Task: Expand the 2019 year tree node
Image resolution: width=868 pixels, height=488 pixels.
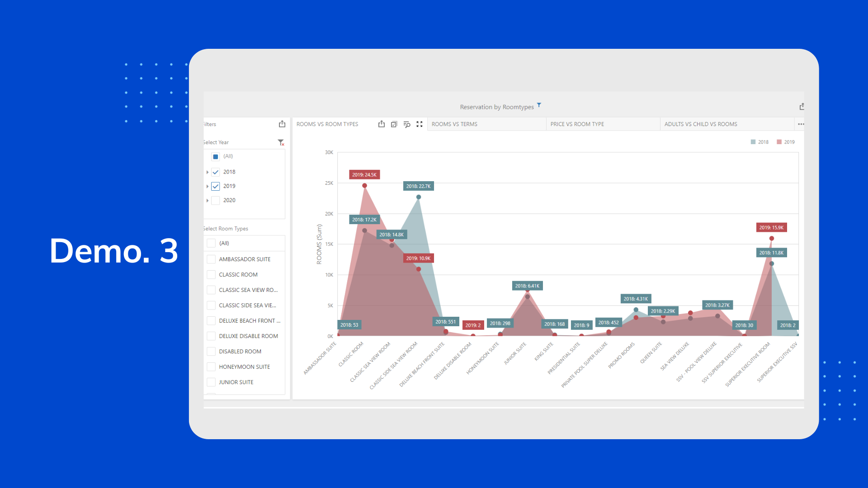Action: tap(208, 186)
